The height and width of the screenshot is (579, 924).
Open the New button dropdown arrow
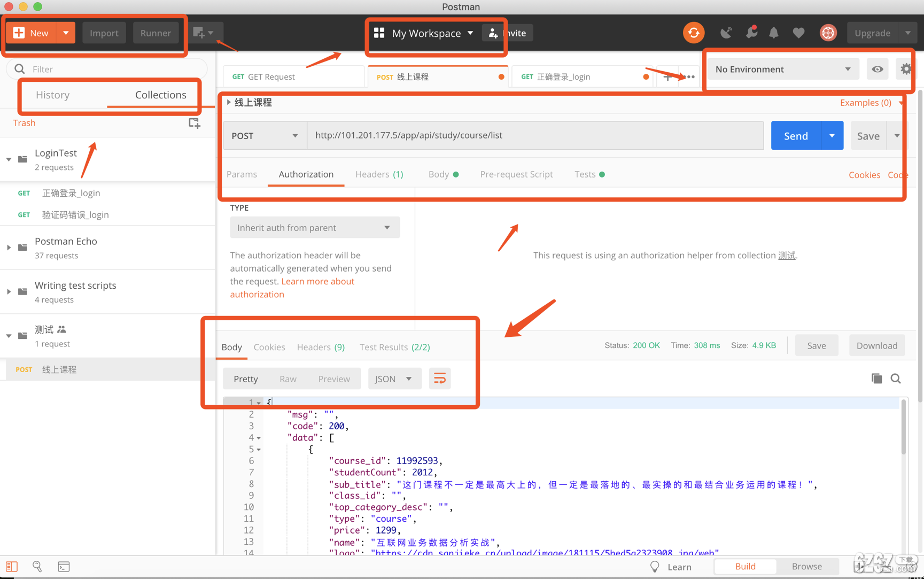[x=66, y=33]
